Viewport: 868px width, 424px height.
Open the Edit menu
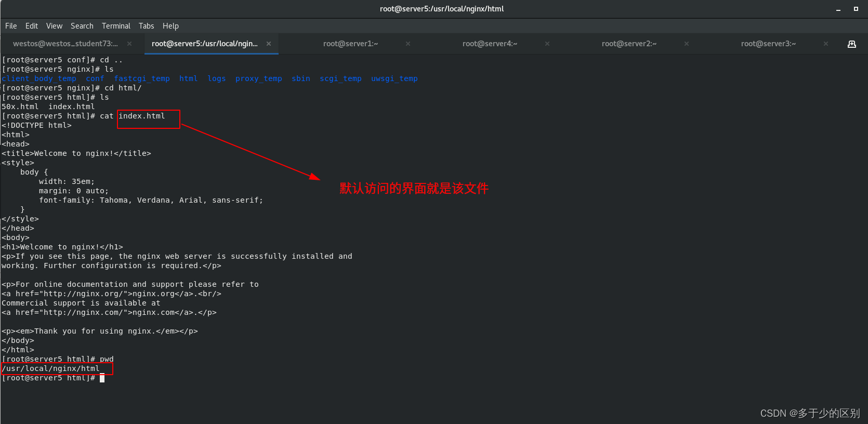coord(32,26)
